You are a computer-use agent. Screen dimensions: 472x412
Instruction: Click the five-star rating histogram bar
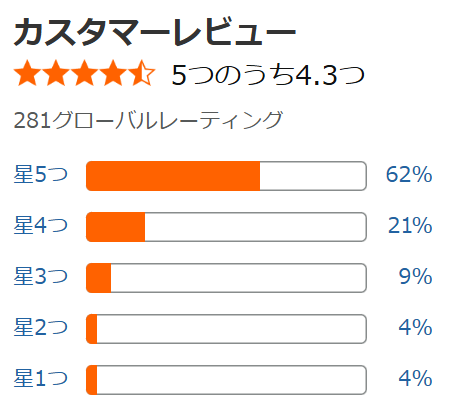click(x=226, y=176)
